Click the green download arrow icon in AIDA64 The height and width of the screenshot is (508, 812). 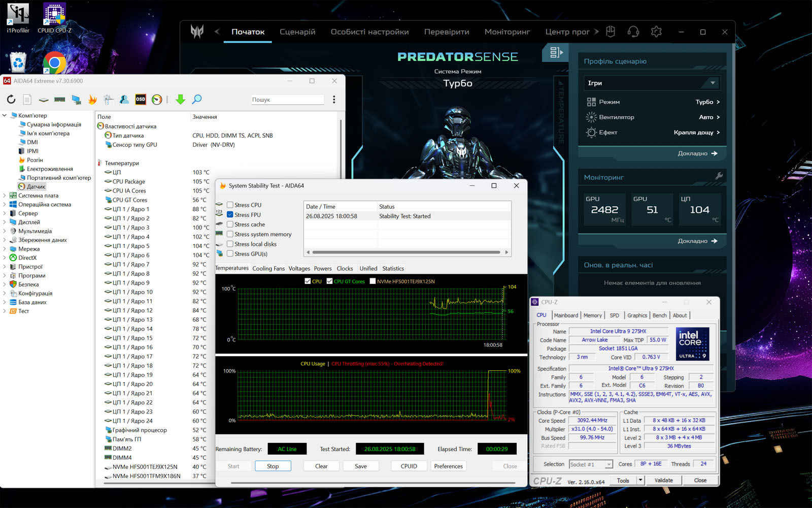pyautogui.click(x=180, y=100)
